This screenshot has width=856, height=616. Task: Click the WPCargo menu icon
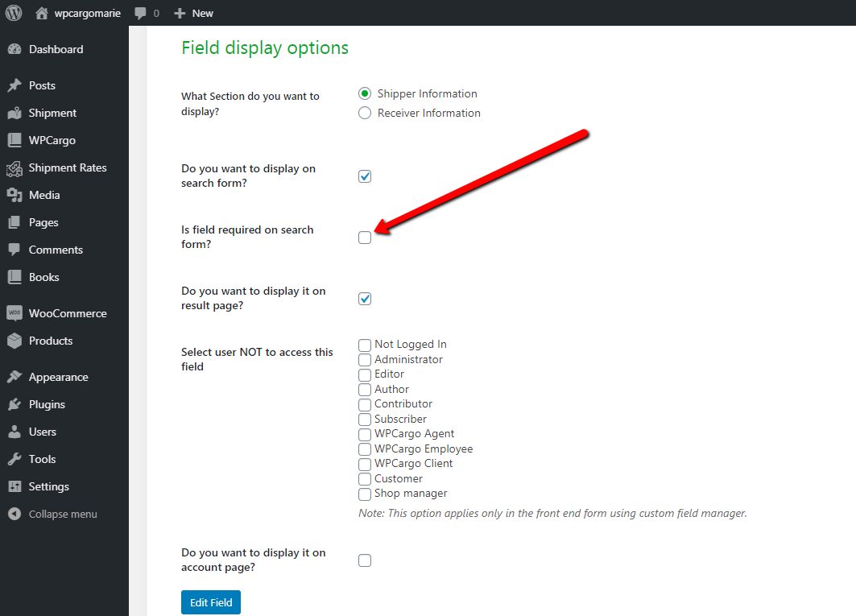click(x=14, y=140)
